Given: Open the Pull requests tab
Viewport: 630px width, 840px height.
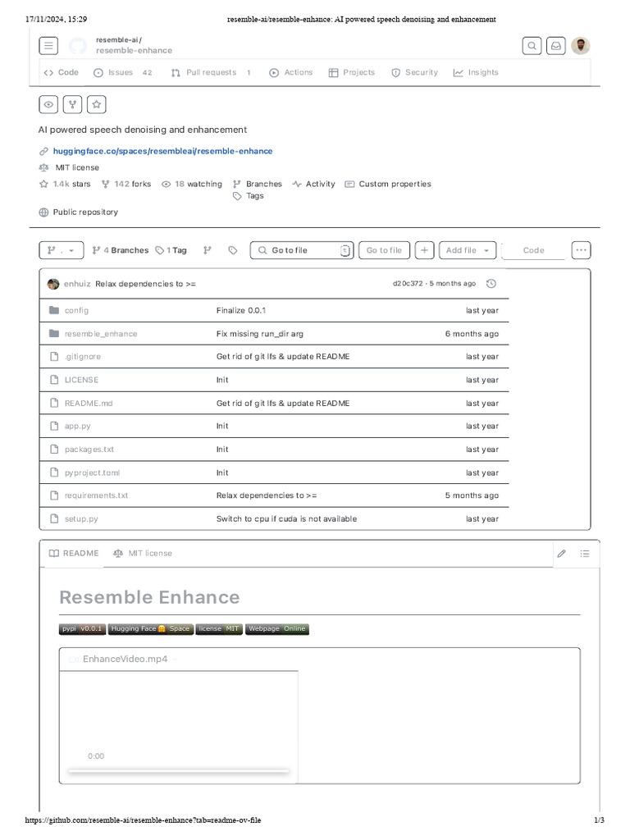Looking at the screenshot, I should [x=211, y=72].
